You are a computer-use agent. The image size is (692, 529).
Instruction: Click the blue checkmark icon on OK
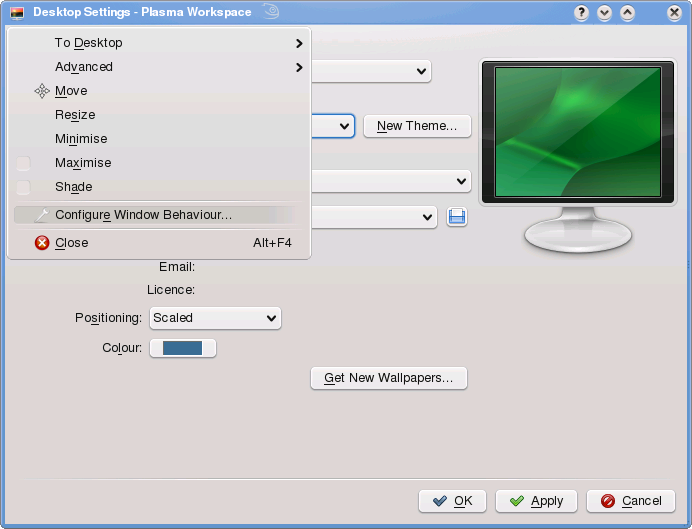440,501
